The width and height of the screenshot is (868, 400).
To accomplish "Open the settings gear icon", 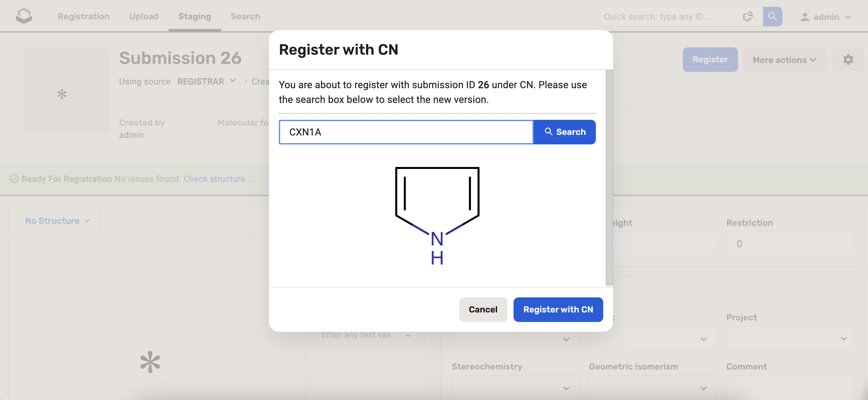I will click(x=848, y=60).
